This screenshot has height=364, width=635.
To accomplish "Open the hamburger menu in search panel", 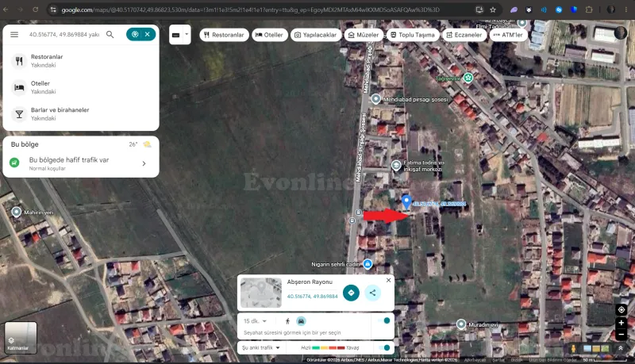I will [x=14, y=34].
